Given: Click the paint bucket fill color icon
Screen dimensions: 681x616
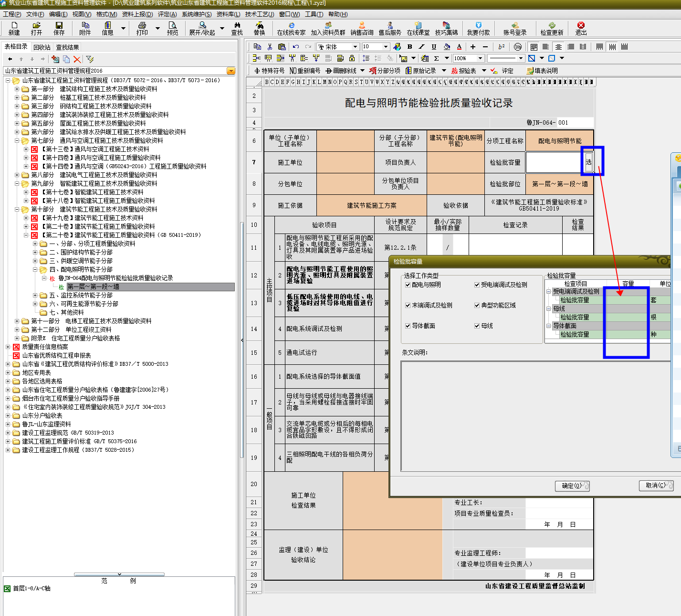Looking at the screenshot, I should [447, 47].
